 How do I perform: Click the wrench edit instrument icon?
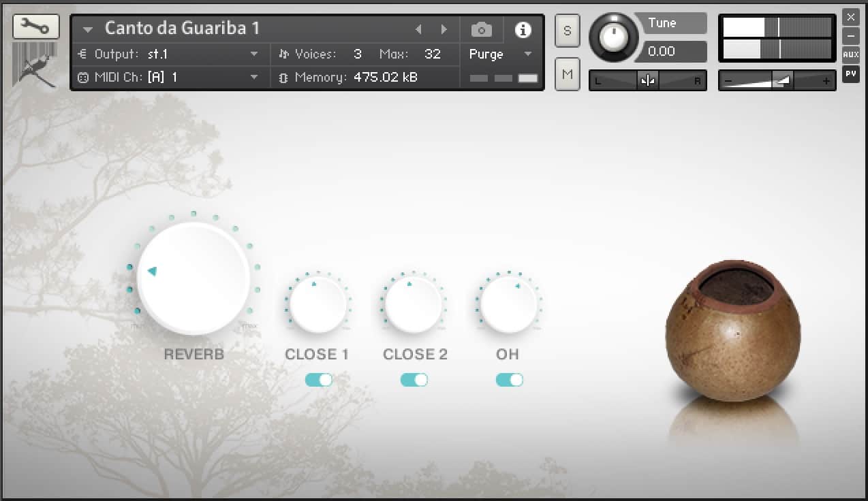(x=35, y=27)
